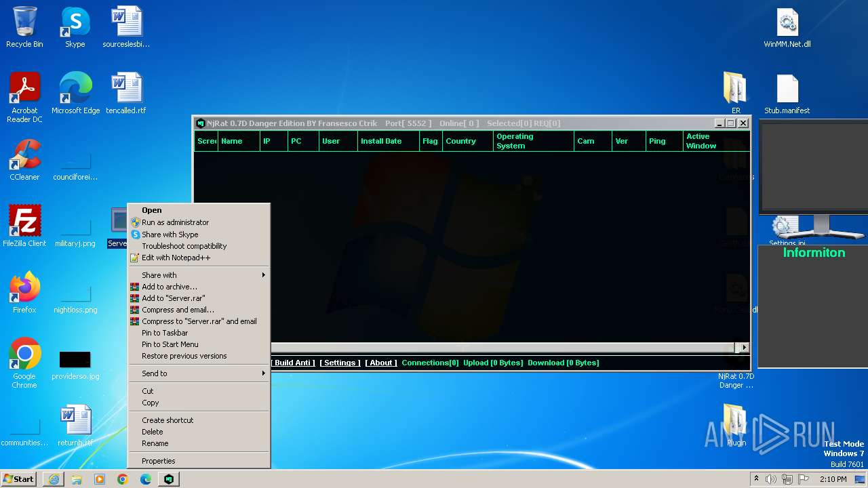Choose Pin to Taskbar
Screen dimensions: 868x488
[x=199, y=333]
